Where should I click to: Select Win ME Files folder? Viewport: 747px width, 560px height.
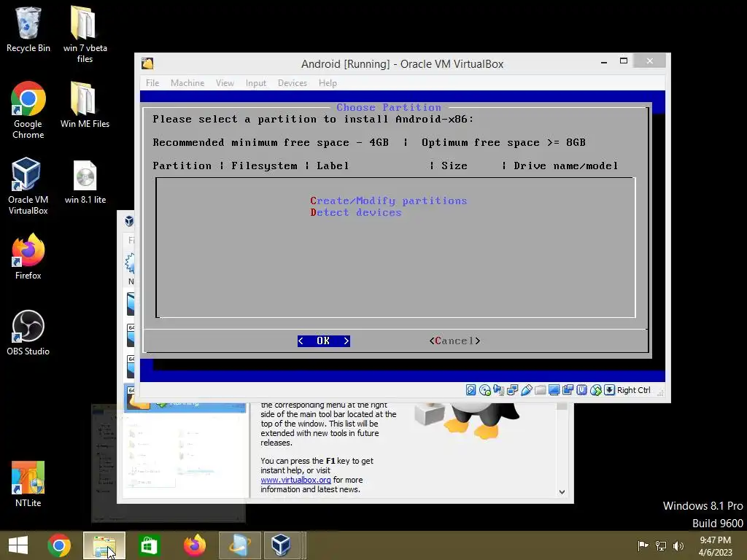pos(85,105)
